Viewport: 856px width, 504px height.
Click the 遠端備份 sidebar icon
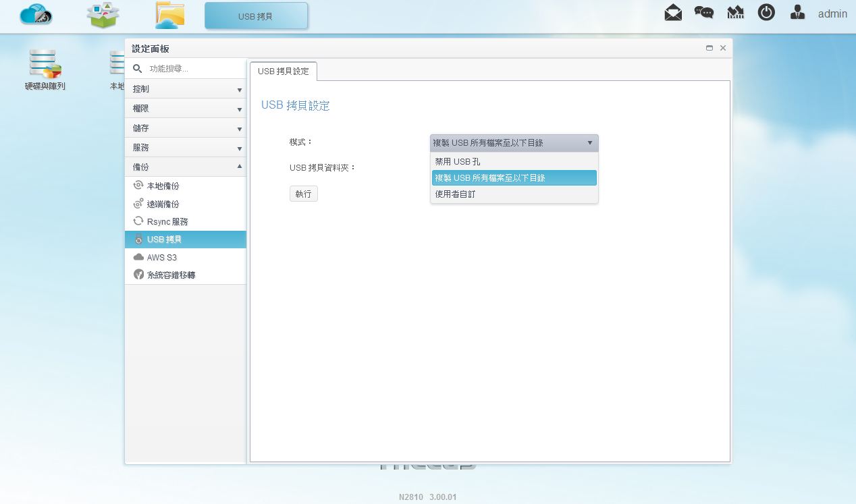point(138,204)
